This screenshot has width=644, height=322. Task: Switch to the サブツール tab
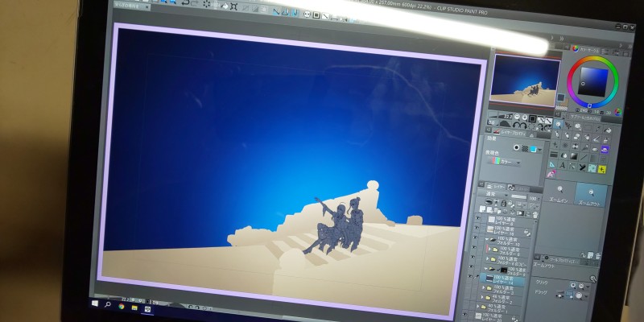pos(585,118)
